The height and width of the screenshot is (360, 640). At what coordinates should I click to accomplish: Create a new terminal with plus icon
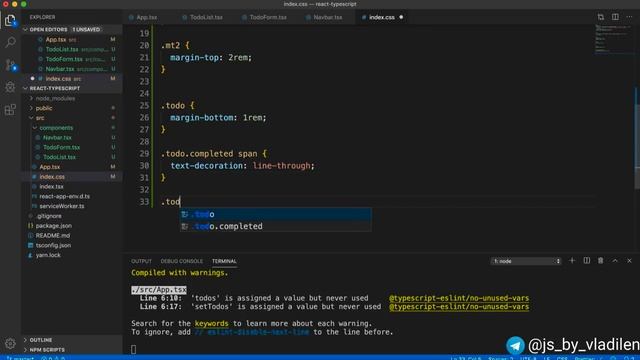tap(572, 260)
